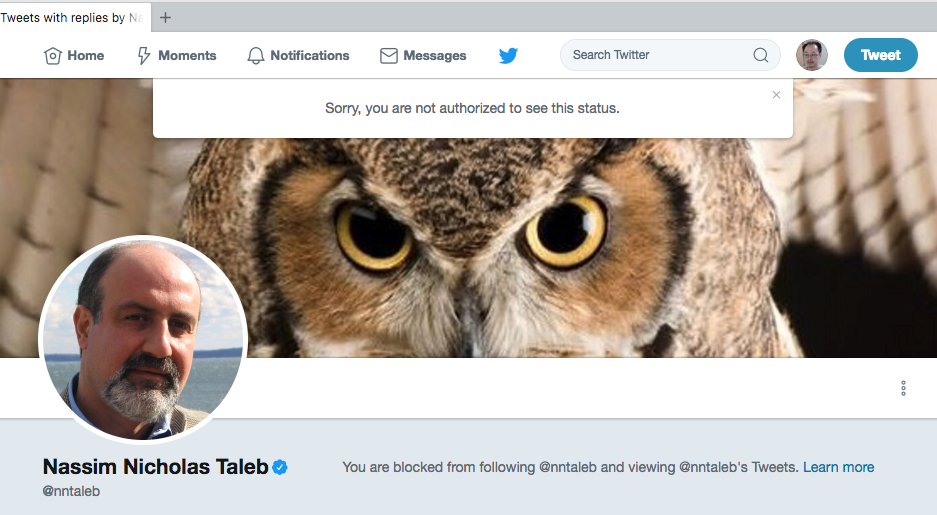Viewport: 937px width, 515px height.
Task: Click the Nassim Nicholas Taleb profile name
Action: [155, 467]
